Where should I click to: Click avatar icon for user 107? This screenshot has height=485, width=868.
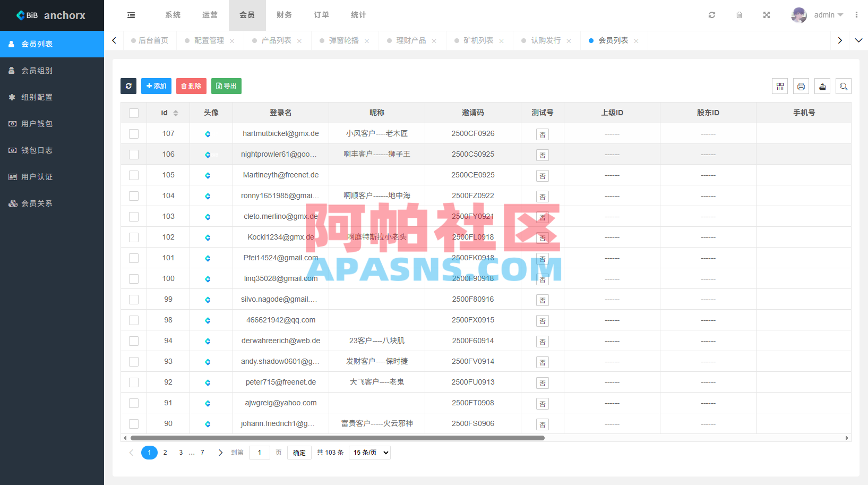(x=208, y=134)
